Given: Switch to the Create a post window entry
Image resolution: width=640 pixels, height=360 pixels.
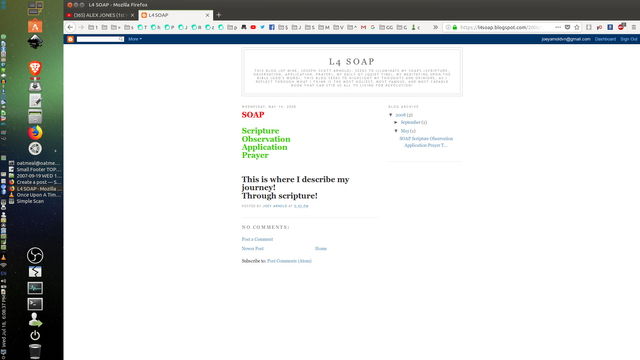Looking at the screenshot, I should tap(36, 182).
